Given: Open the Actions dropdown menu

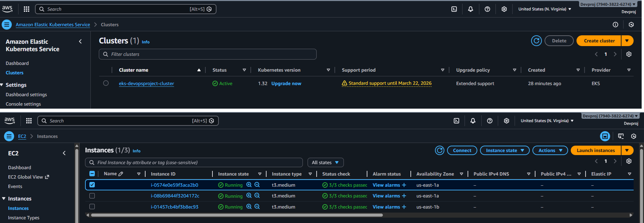Looking at the screenshot, I should pyautogui.click(x=550, y=150).
